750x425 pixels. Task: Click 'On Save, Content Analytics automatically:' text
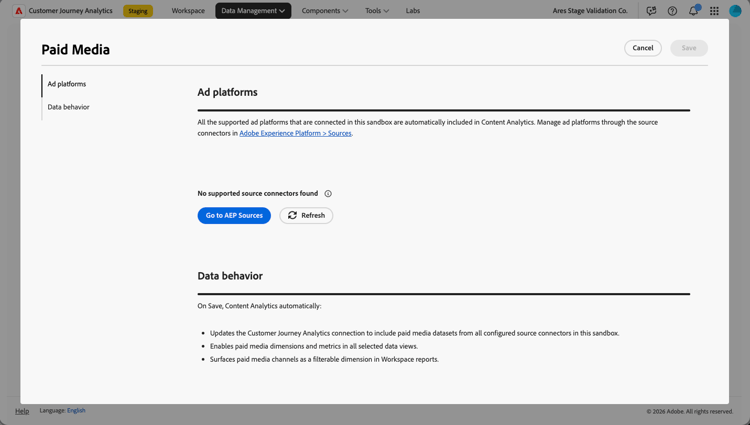(259, 306)
